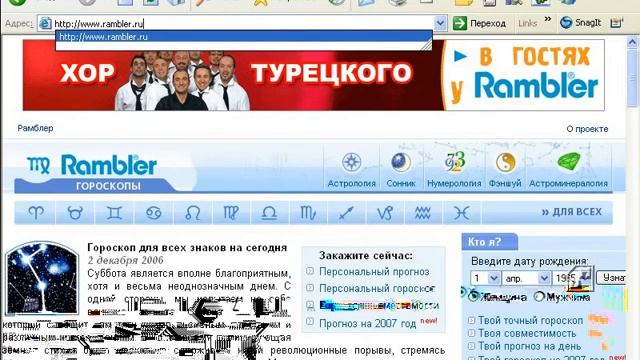This screenshot has width=640, height=360.
Task: Open the Фэншуй yin-yang icon
Action: pos(505,162)
